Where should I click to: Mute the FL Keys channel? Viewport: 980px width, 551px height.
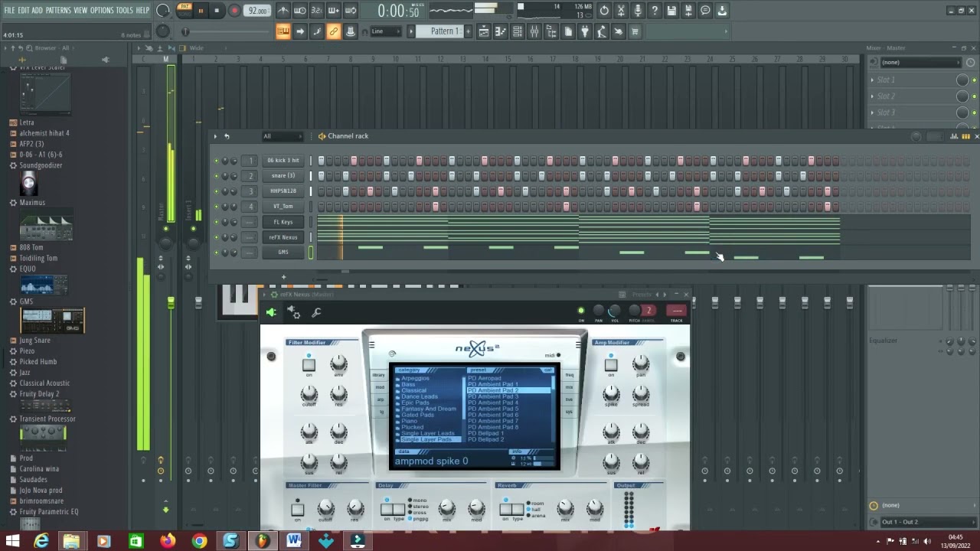point(216,222)
